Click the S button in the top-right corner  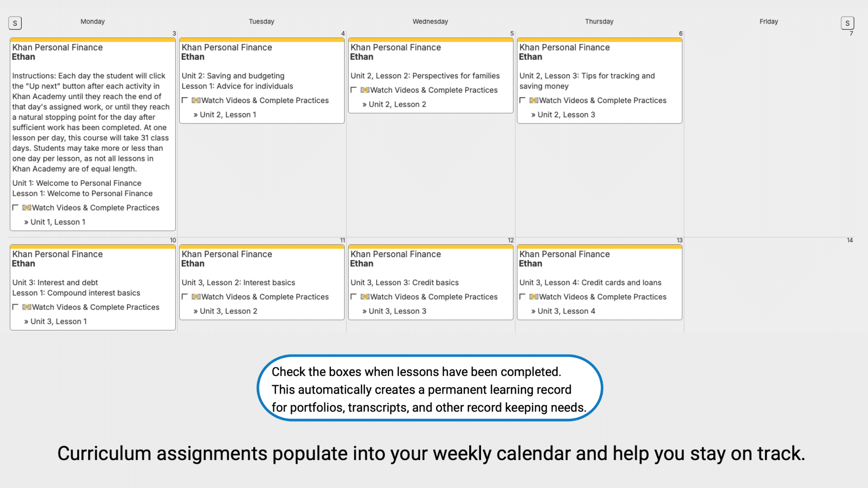click(848, 23)
